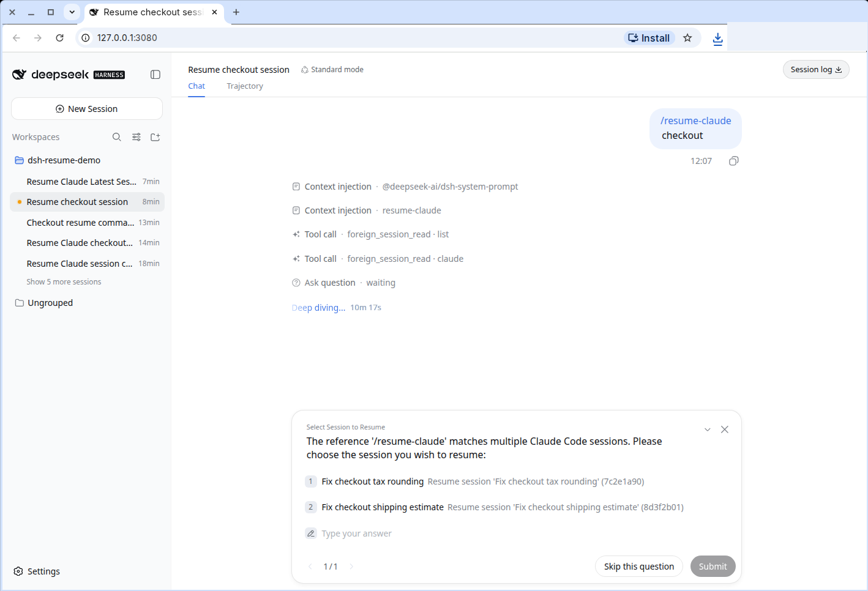Switch to the Chat tab
The height and width of the screenshot is (591, 868).
pyautogui.click(x=196, y=86)
